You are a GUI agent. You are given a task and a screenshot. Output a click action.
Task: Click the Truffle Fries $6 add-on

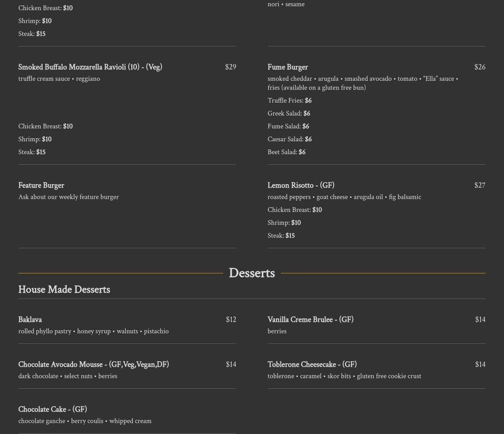289,101
